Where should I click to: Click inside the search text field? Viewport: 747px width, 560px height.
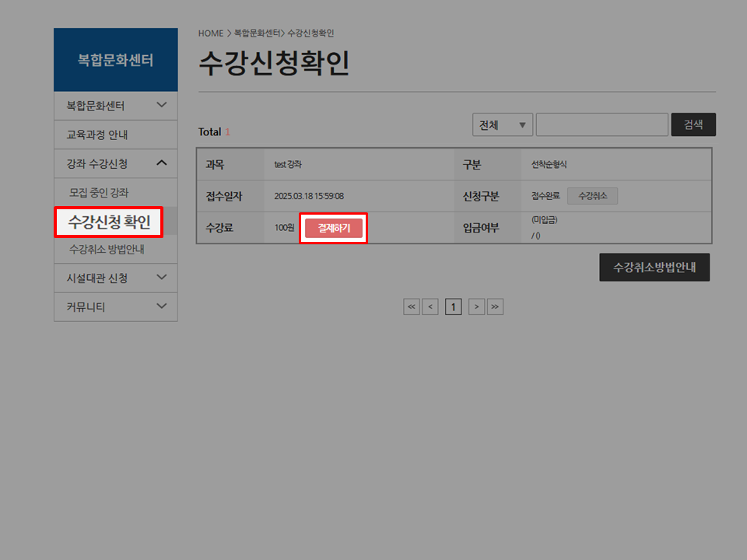pyautogui.click(x=601, y=124)
